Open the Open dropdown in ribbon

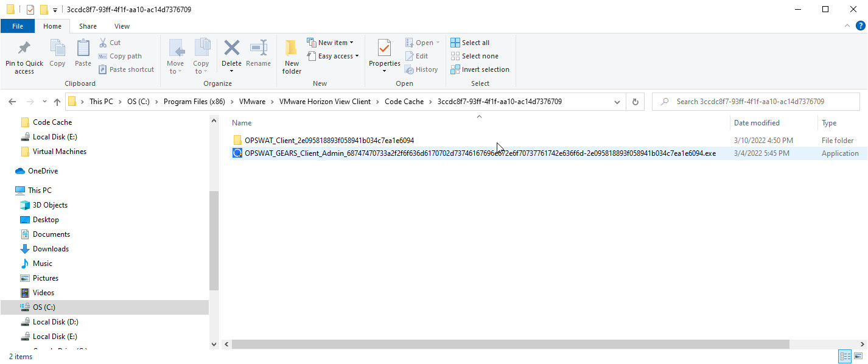(x=422, y=43)
